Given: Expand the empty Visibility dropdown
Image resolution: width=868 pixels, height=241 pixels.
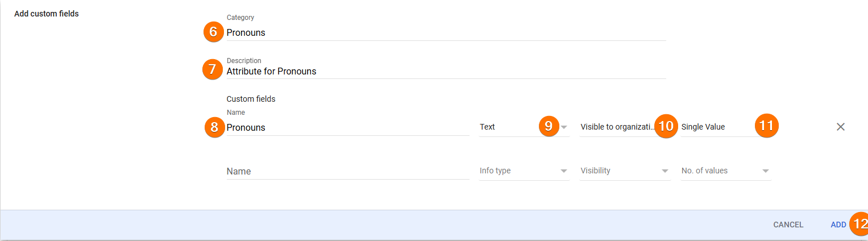Looking at the screenshot, I should tap(625, 171).
